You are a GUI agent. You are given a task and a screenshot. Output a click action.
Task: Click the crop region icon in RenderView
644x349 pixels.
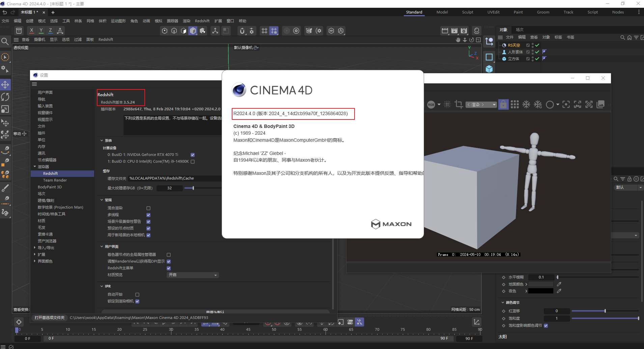[458, 105]
